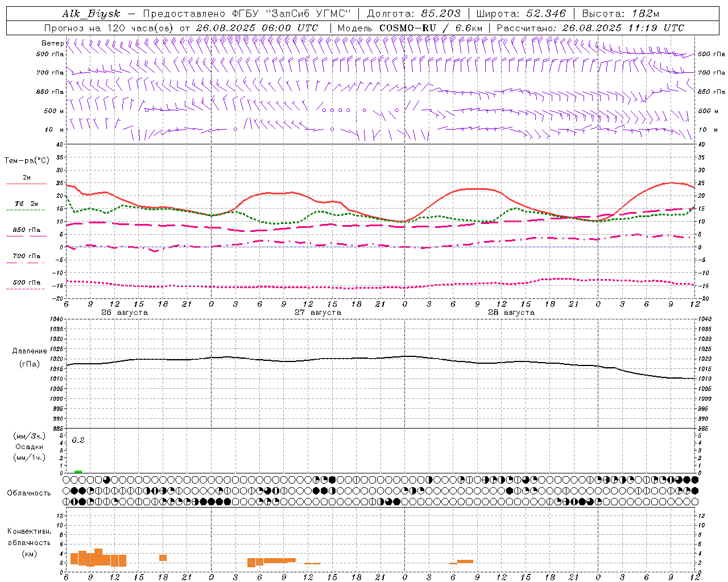Click the dashed 850 гПа temperature legend line
This screenshot has width=728, height=582.
(26, 236)
